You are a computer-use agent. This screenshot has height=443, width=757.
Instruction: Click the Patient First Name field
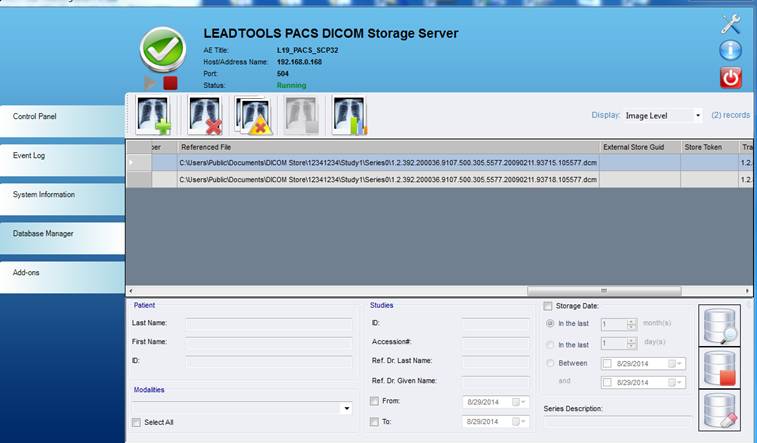coord(268,342)
